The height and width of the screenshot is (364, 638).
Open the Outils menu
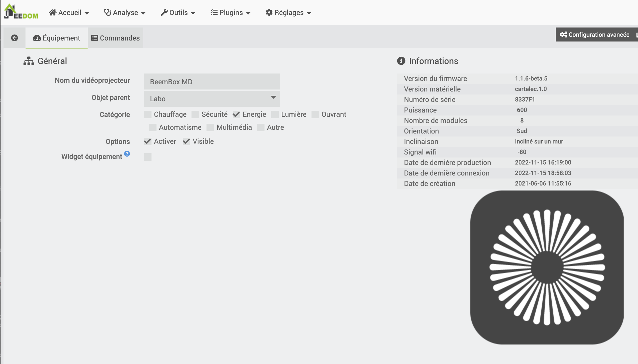coord(178,12)
